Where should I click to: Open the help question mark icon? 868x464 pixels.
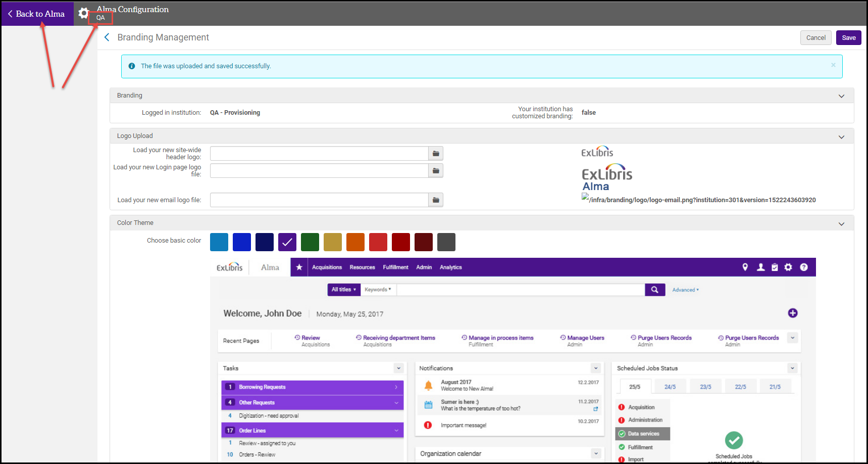coord(804,267)
